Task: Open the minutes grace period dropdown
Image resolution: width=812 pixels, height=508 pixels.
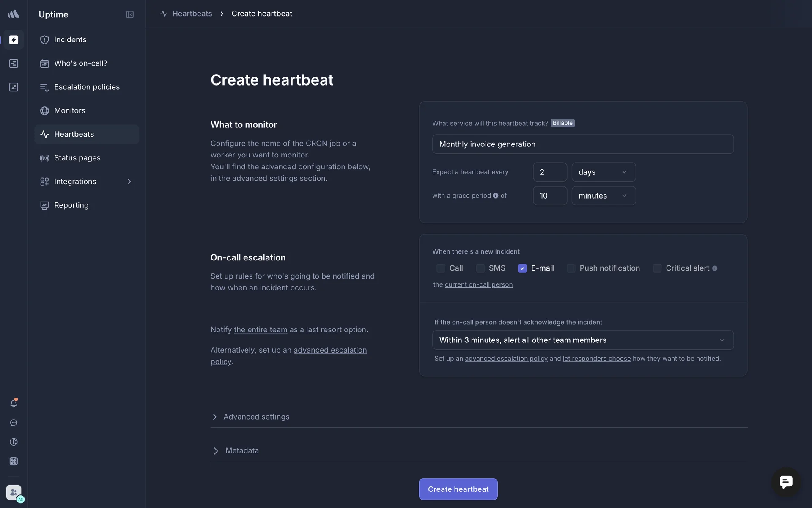Action: point(603,196)
